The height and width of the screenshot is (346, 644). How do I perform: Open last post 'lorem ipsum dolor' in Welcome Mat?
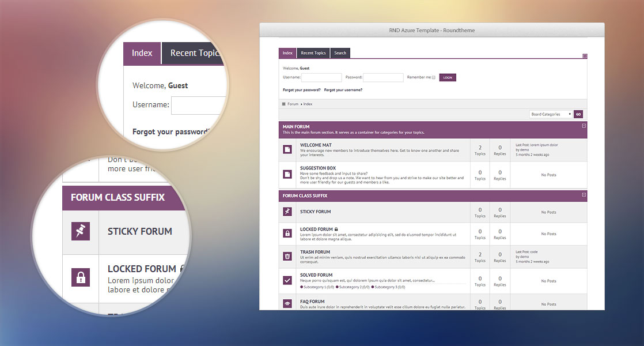pyautogui.click(x=544, y=145)
